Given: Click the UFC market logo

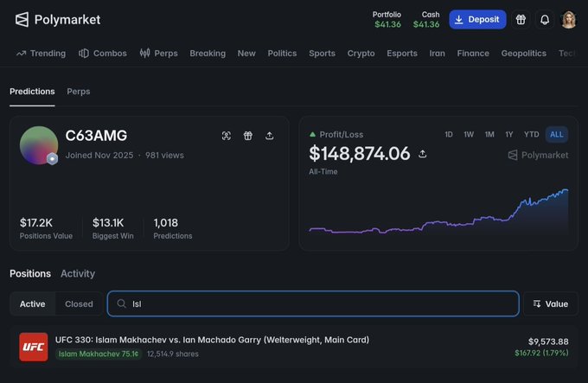Looking at the screenshot, I should click(x=34, y=347).
